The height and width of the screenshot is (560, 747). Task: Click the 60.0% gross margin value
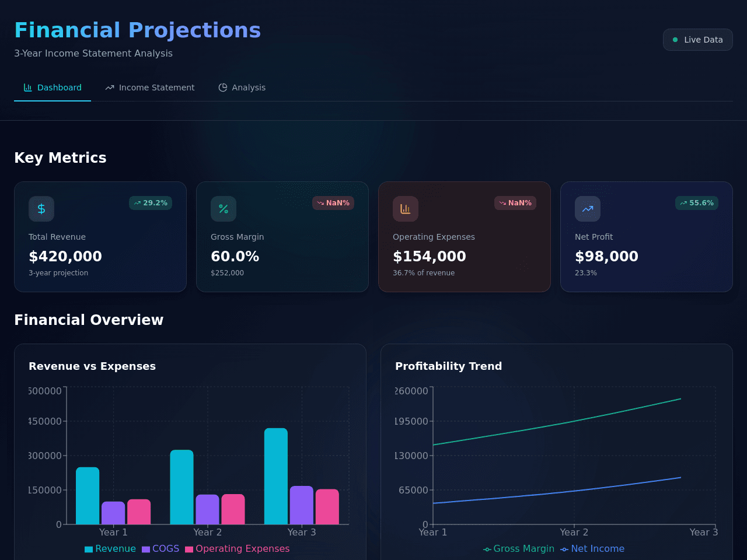pos(235,256)
